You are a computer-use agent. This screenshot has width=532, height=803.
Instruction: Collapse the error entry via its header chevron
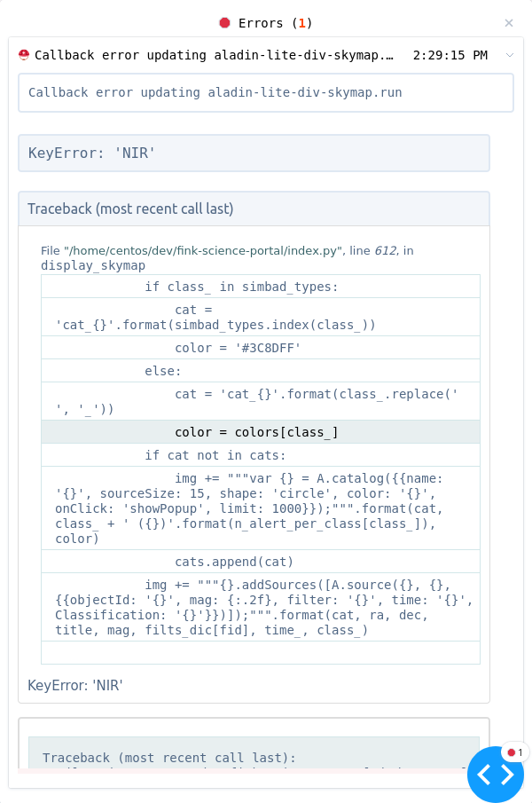509,54
